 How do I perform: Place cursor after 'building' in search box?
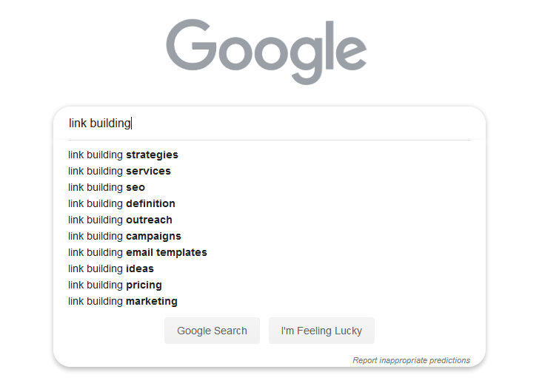click(131, 124)
